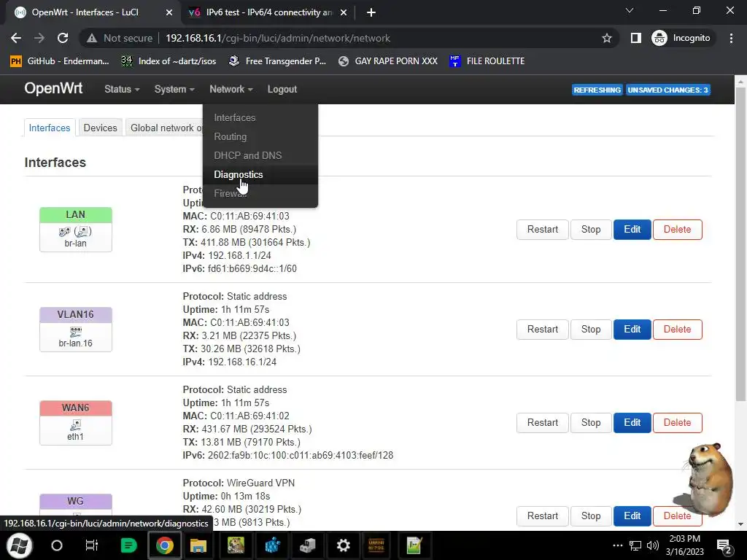Screen dimensions: 747x560
Task: Restart the LAN interface
Action: tap(542, 230)
